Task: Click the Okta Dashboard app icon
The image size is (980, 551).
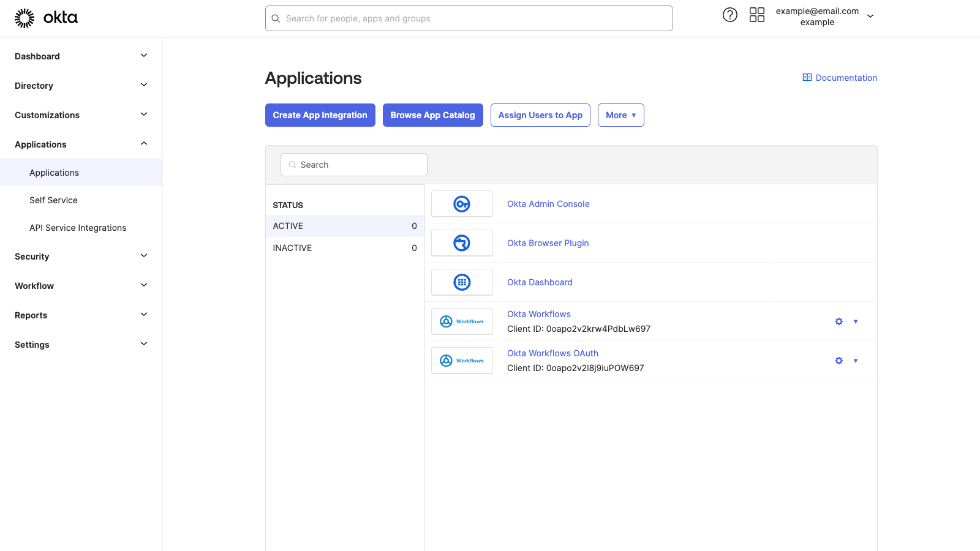Action: (462, 282)
